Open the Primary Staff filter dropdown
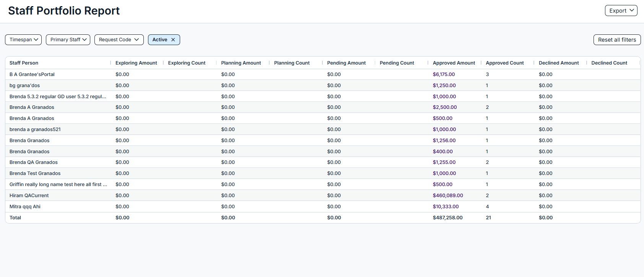This screenshot has height=277, width=644. (68, 40)
